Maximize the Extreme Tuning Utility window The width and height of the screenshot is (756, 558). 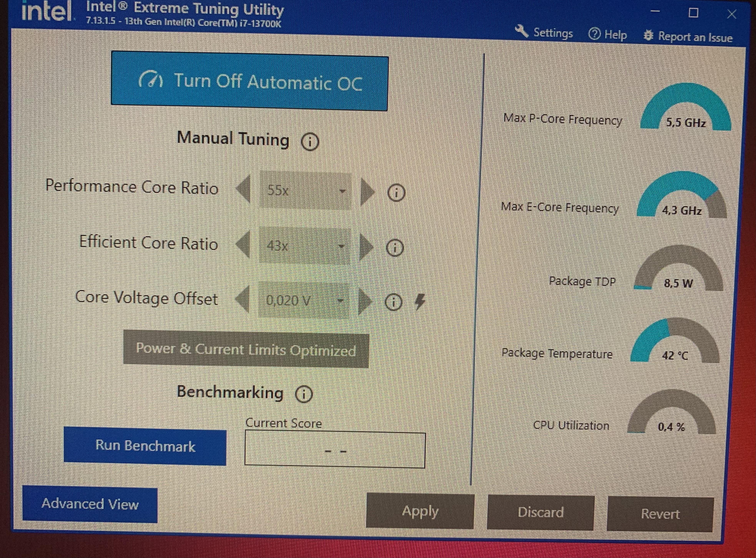click(x=693, y=13)
